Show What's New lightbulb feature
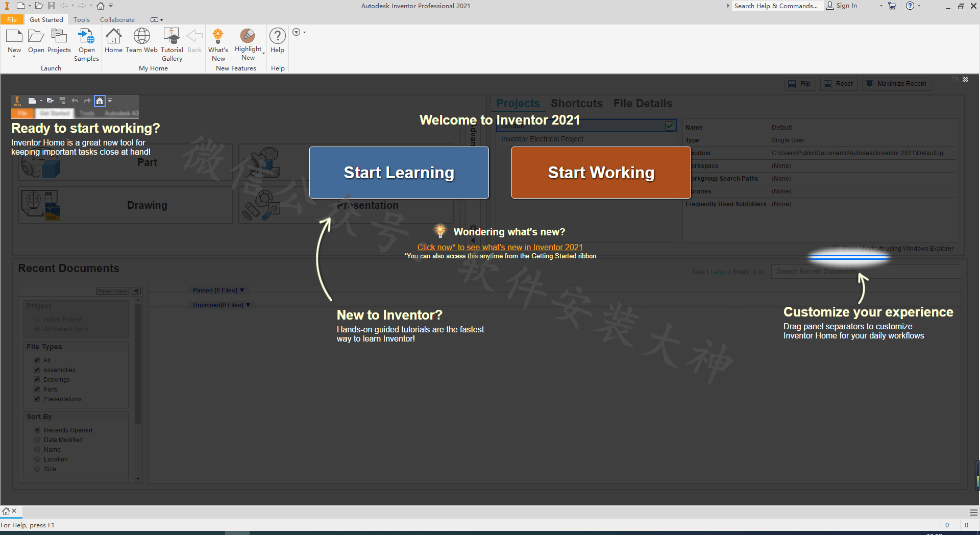Screen dimensions: 980x535 tap(218, 36)
